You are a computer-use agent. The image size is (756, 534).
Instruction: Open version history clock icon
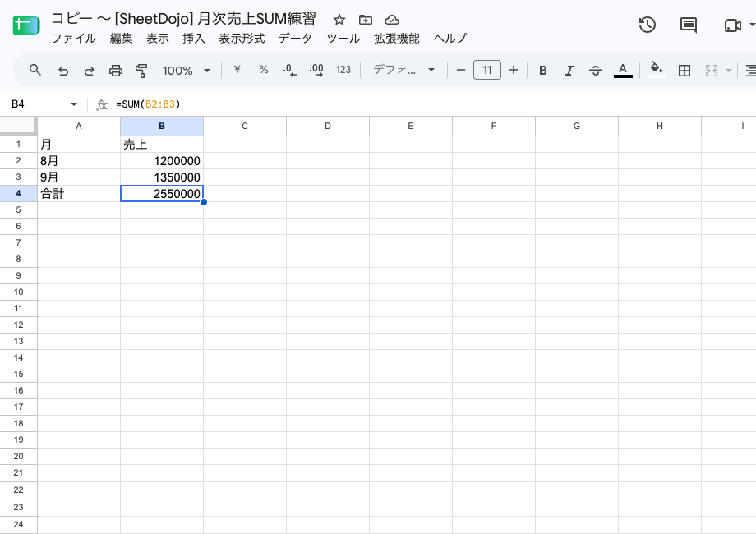pos(647,25)
